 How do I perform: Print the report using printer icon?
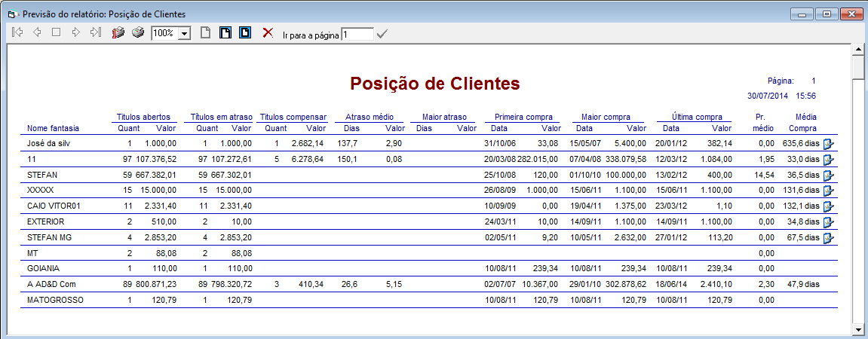click(x=137, y=33)
